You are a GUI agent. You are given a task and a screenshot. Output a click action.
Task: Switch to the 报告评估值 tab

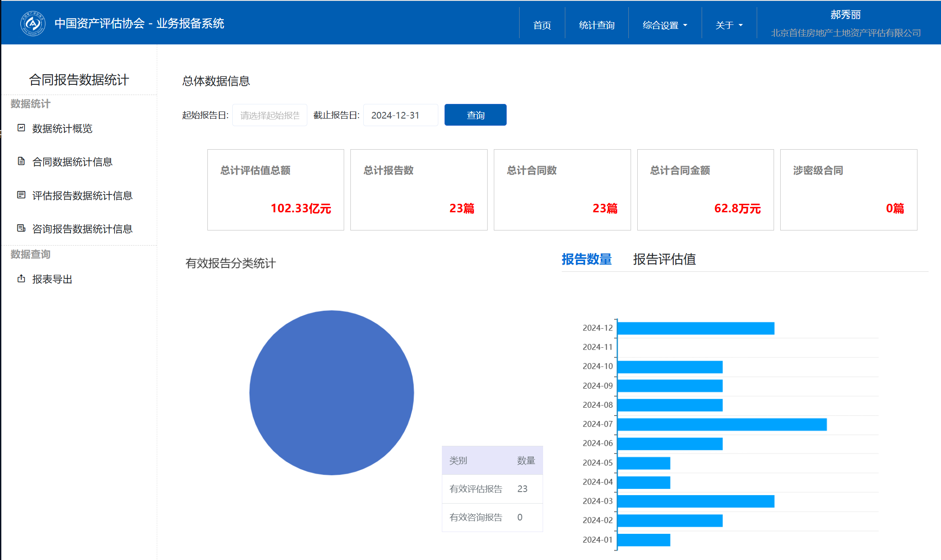[664, 259]
